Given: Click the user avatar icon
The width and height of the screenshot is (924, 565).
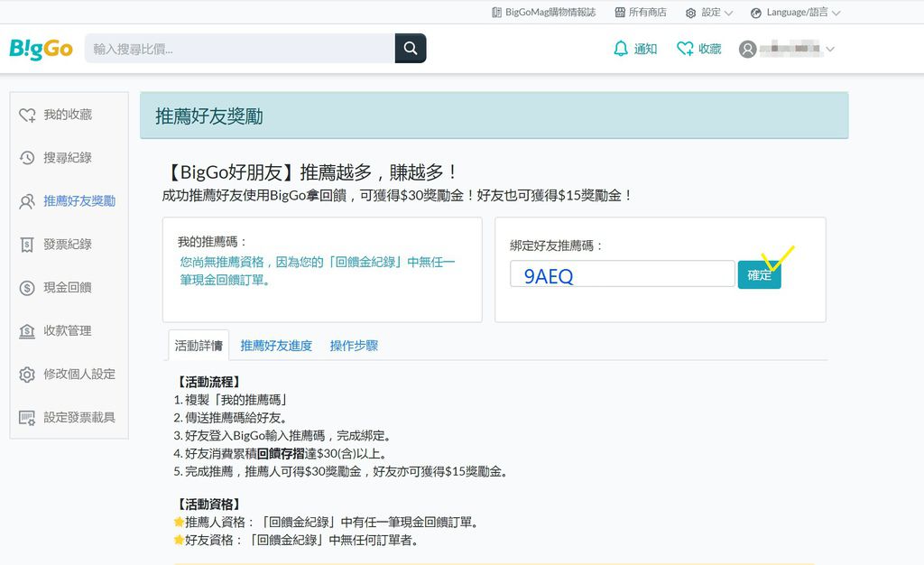Looking at the screenshot, I should (748, 49).
